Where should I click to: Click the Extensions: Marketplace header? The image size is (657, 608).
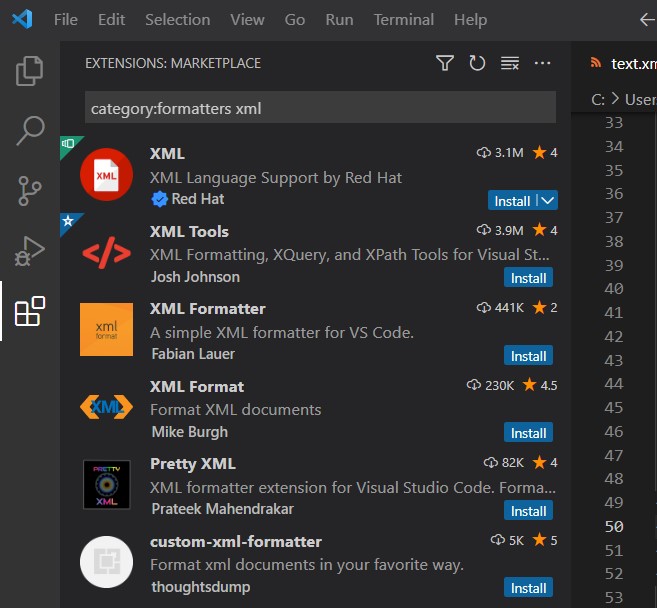[173, 63]
